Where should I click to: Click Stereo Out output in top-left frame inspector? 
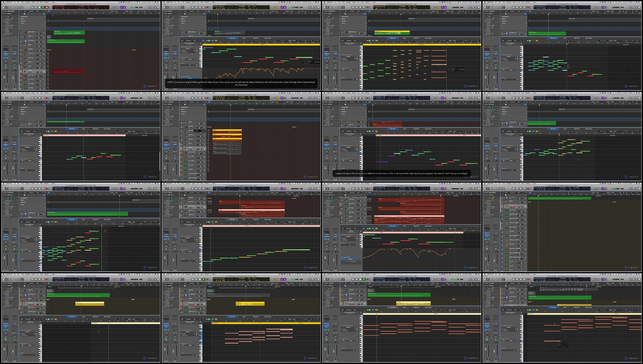14,61
